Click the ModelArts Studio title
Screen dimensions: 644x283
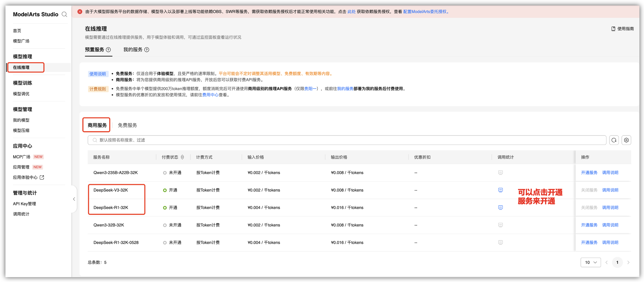[x=35, y=14]
